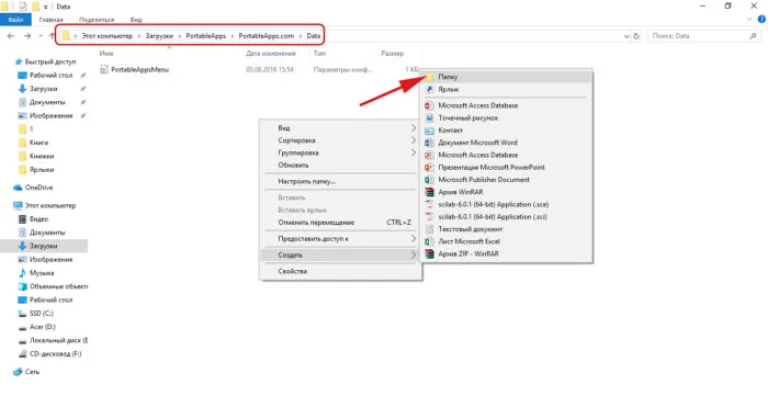This screenshot has width=768, height=396.
Task: Open CD-дисковод (F:) drive
Action: click(50, 354)
